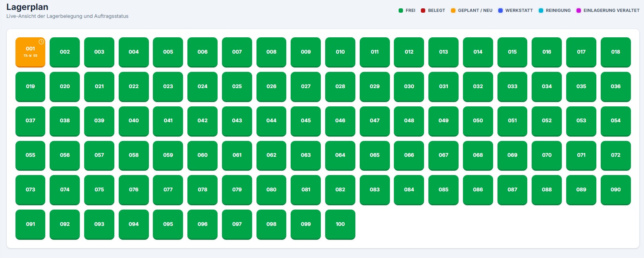Click the Live-Ansicht der Lagerbelegung subtitle
Image resolution: width=644 pixels, height=258 pixels.
coord(67,16)
